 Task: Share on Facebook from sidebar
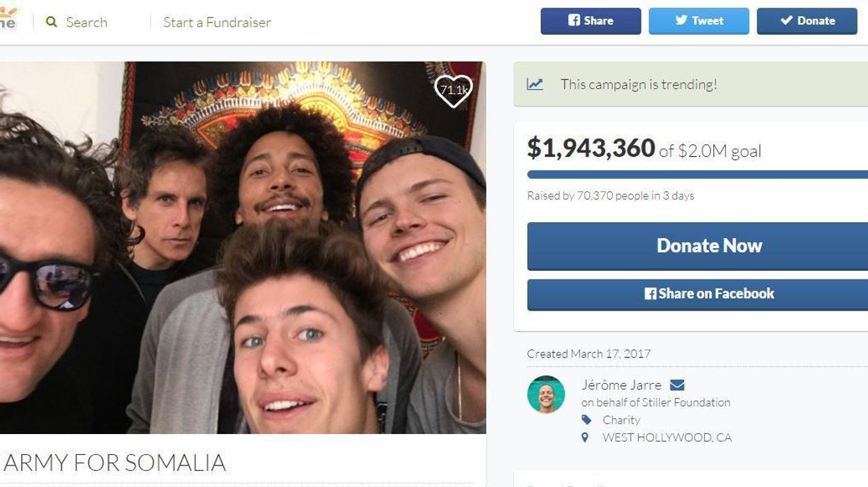(697, 294)
